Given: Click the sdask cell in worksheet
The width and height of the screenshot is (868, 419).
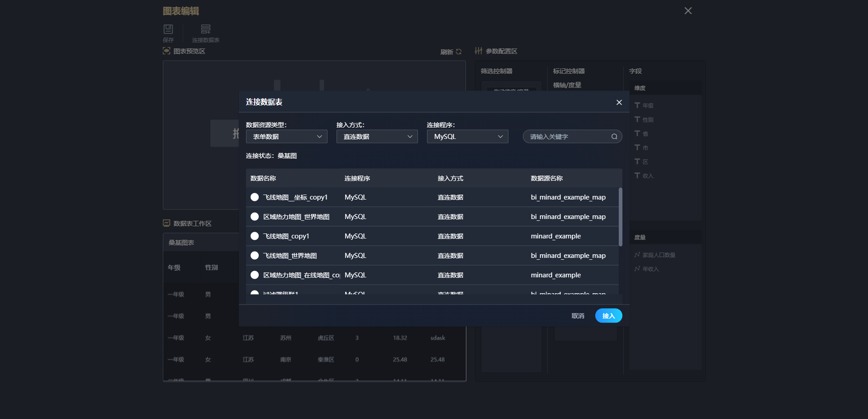Looking at the screenshot, I should [438, 338].
